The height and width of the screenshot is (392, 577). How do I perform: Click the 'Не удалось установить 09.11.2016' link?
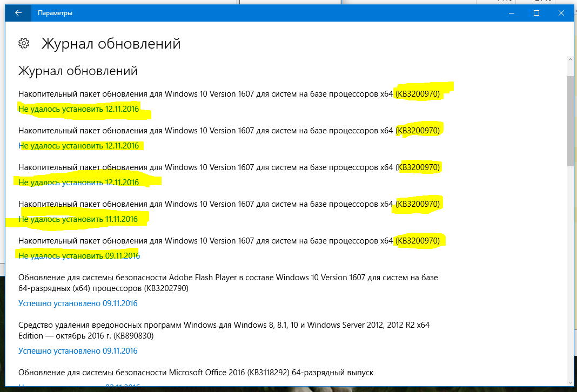pyautogui.click(x=78, y=255)
